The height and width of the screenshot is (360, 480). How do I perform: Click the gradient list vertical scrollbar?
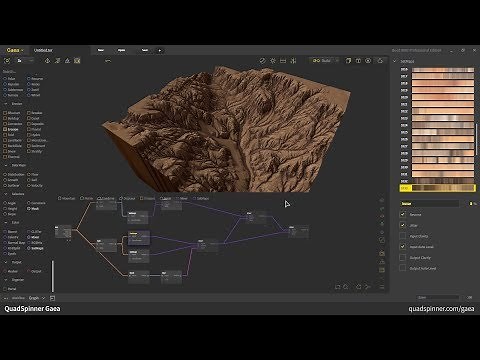(x=476, y=139)
